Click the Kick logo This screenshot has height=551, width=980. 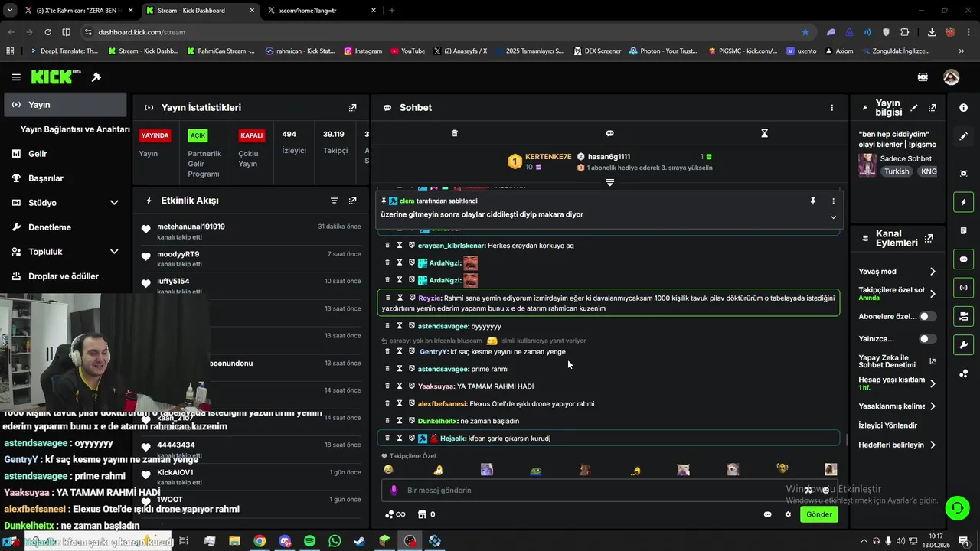[55, 77]
